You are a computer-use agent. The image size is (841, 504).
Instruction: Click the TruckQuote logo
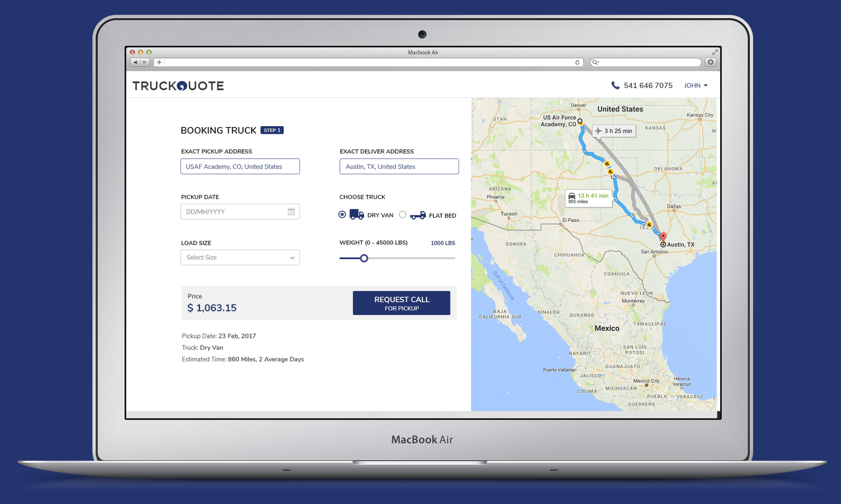coord(178,86)
